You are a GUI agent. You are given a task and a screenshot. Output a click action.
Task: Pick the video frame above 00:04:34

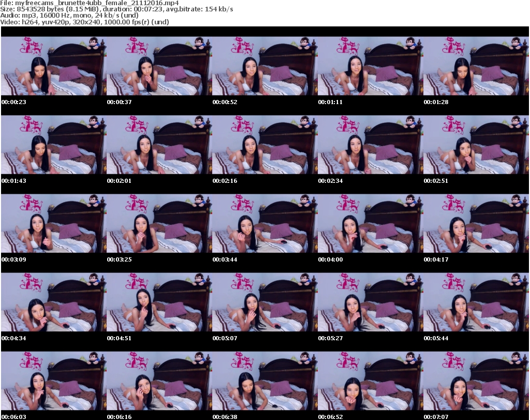[54, 302]
